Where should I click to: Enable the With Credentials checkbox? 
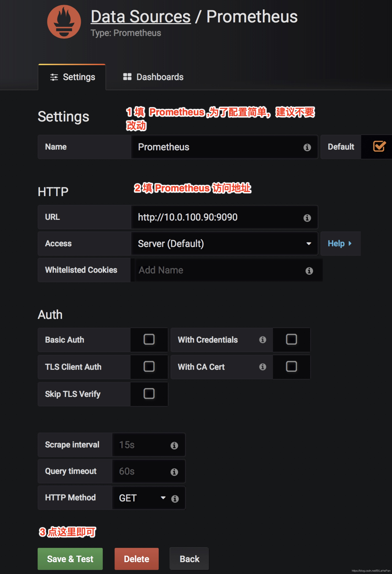[291, 339]
